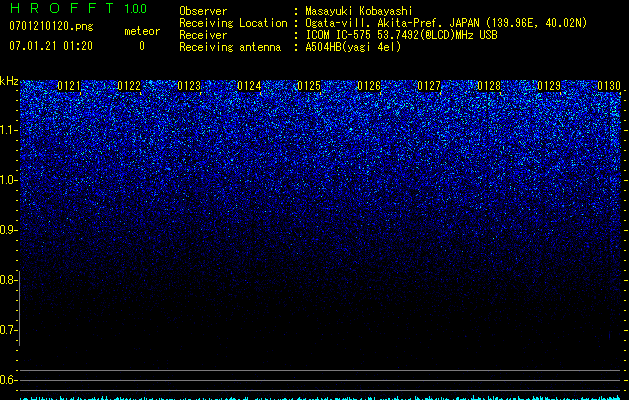Screen dimensions: 629x400
Task: Click the Receiving antenna label
Action: (230, 47)
